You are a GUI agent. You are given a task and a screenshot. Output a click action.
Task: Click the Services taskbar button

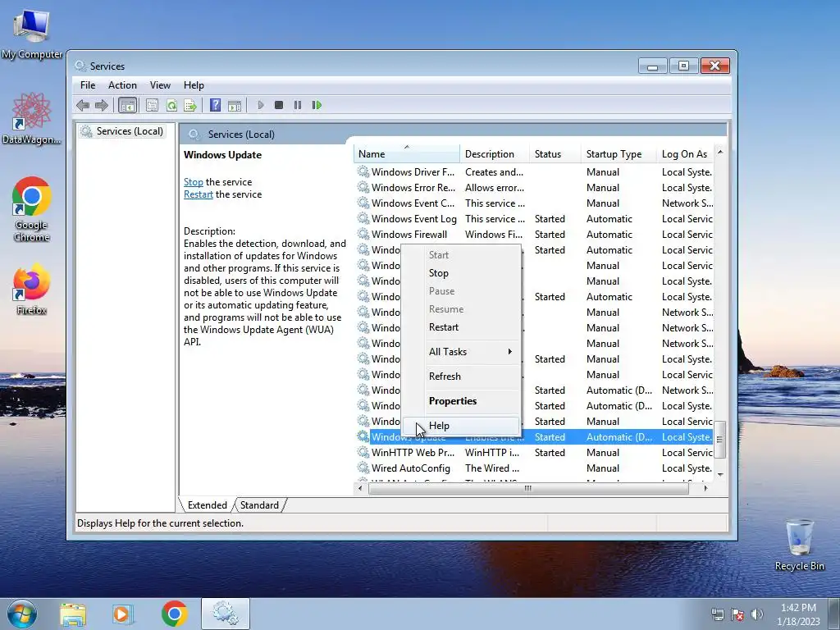[226, 614]
